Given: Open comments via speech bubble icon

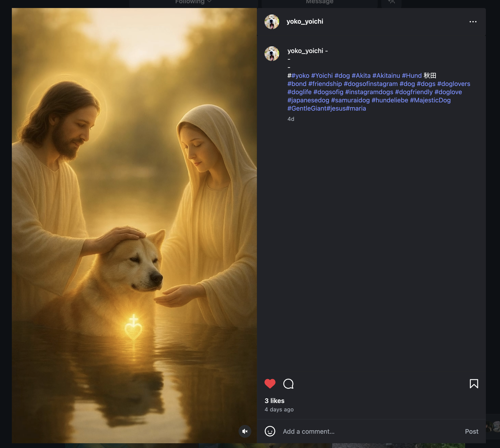Looking at the screenshot, I should click(288, 384).
